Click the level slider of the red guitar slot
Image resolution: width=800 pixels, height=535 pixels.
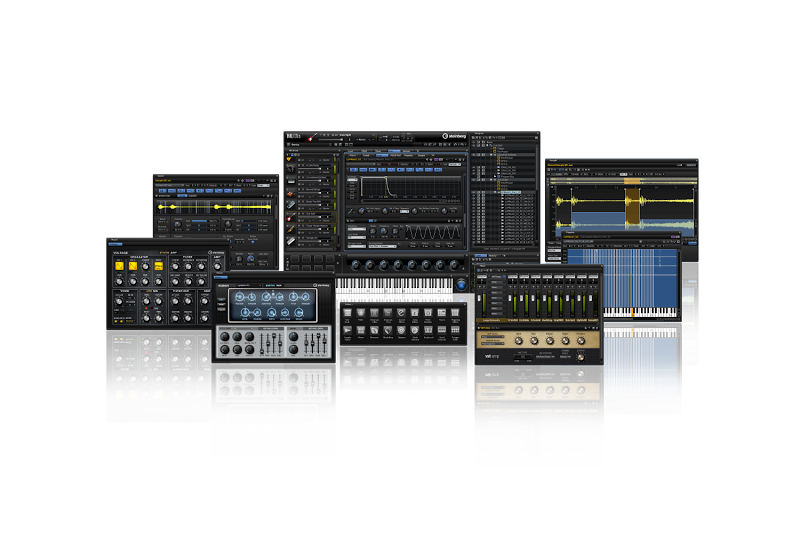pyautogui.click(x=310, y=217)
